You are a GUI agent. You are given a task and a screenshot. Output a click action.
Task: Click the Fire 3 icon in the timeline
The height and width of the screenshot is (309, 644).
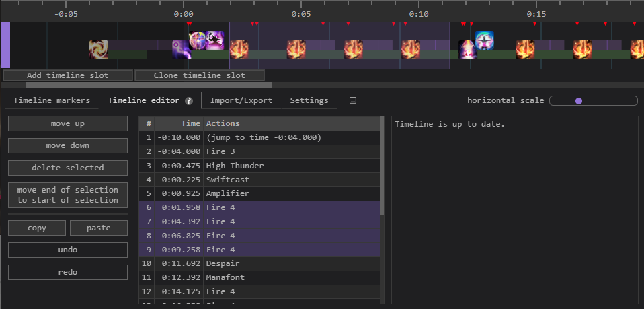(99, 50)
